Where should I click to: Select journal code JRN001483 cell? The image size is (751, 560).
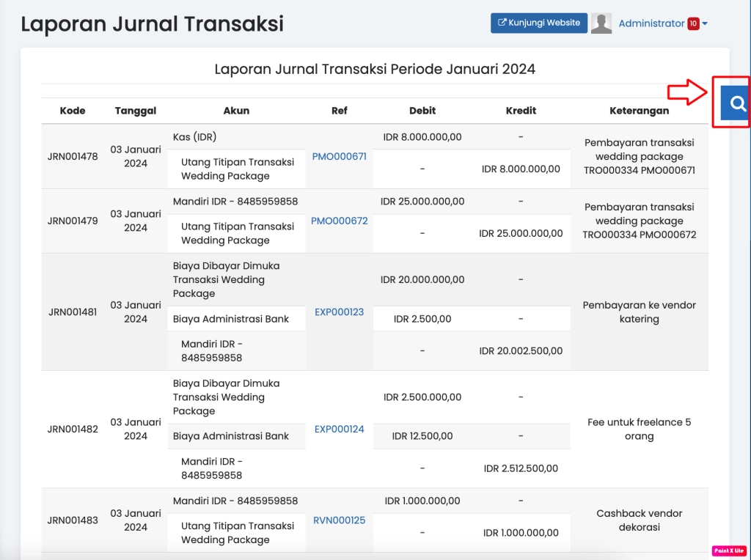click(x=73, y=520)
